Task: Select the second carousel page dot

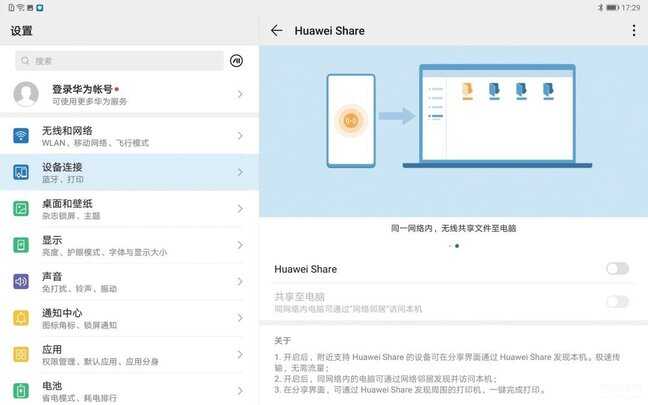Action: pyautogui.click(x=457, y=246)
